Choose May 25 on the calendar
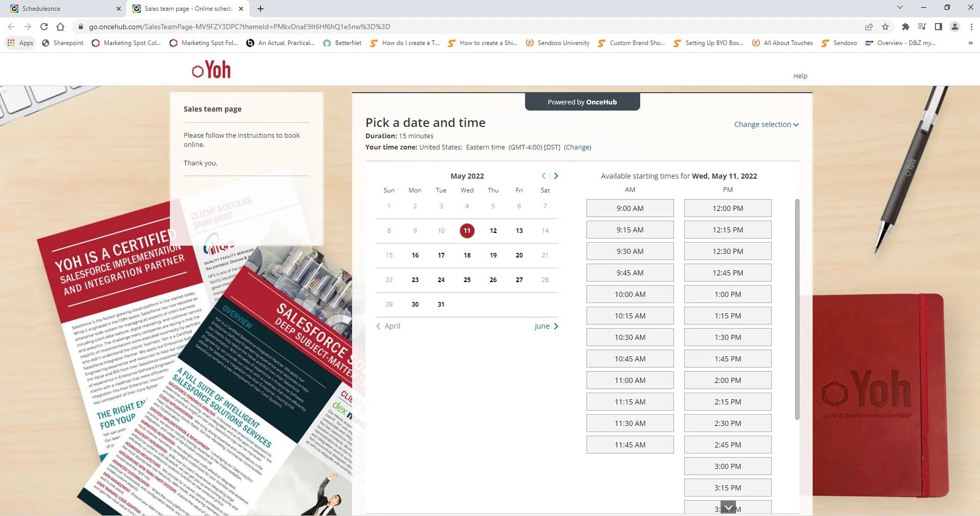980x516 pixels. 467,280
